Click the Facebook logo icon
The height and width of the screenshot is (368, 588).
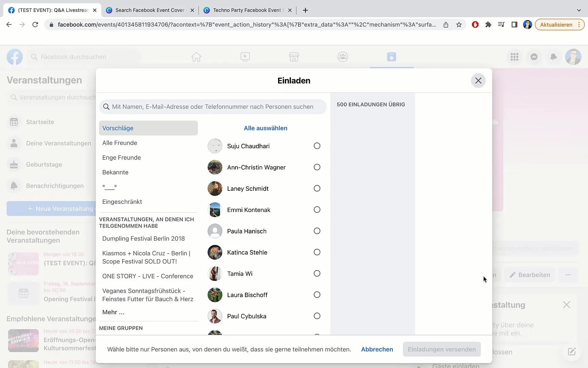(15, 57)
